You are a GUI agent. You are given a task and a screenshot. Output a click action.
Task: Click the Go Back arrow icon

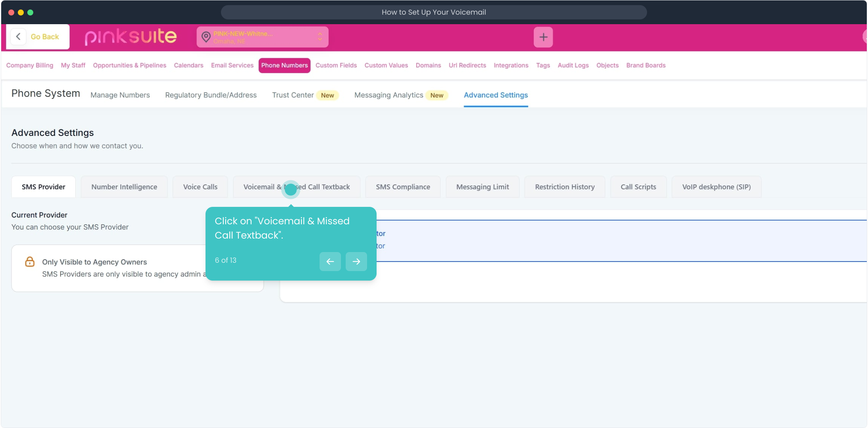click(18, 36)
